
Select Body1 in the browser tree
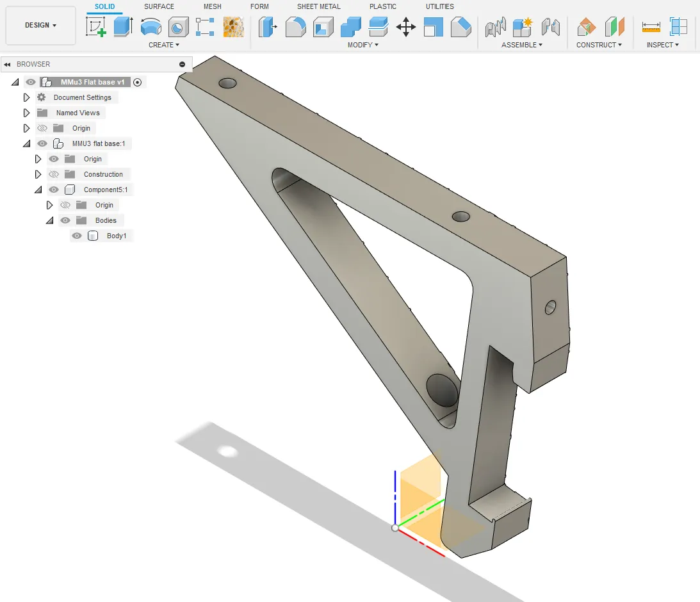click(117, 236)
